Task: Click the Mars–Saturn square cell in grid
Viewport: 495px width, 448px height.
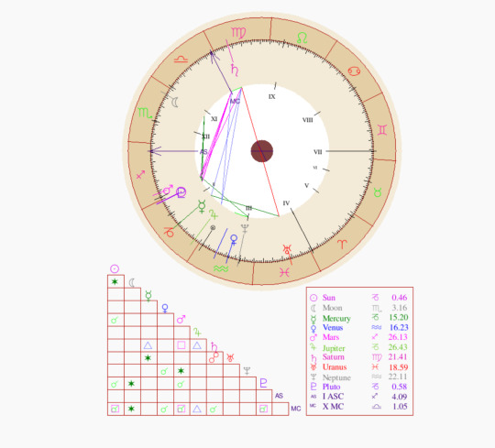Action: point(181,345)
